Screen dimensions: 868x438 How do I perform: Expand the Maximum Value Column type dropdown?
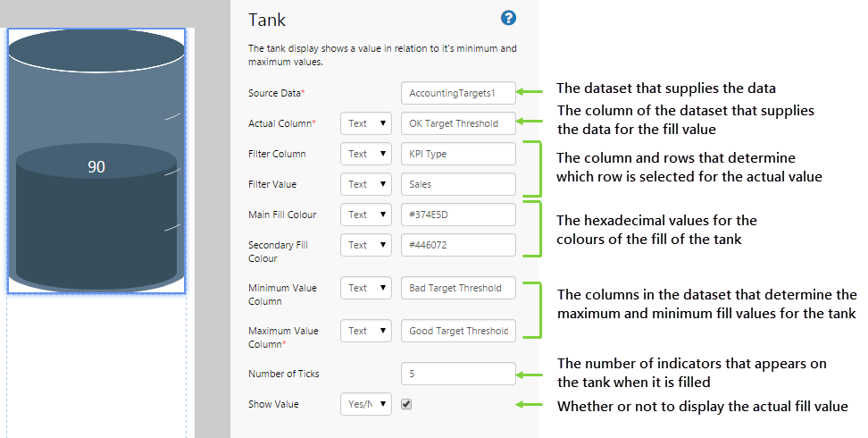pyautogui.click(x=366, y=331)
